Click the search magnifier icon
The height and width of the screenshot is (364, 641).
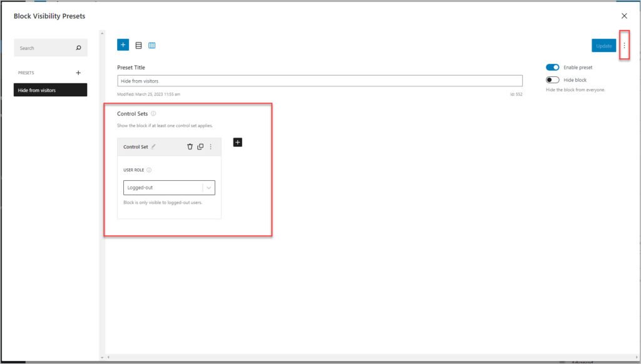pos(78,48)
